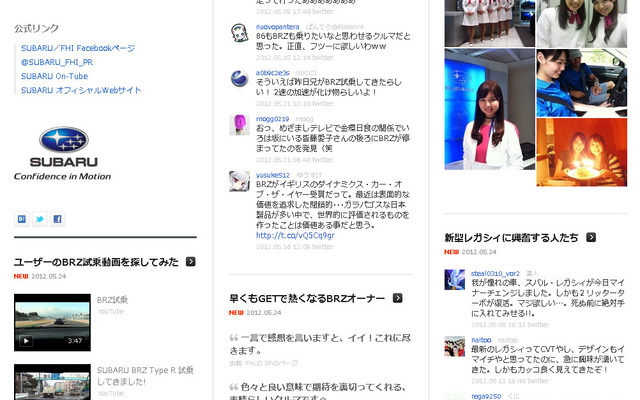Click yusuke512's anime avatar
The width and height of the screenshot is (640, 400).
tap(239, 182)
